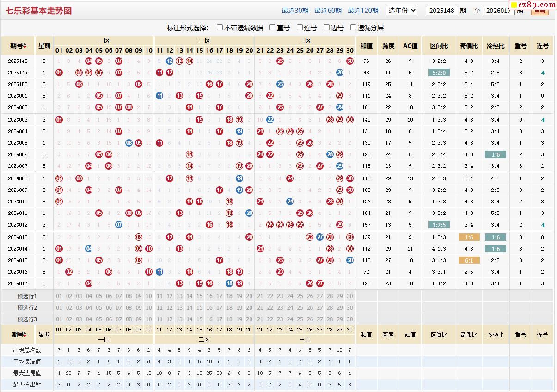Pick number 07 in 预选行1 row

[119, 296]
